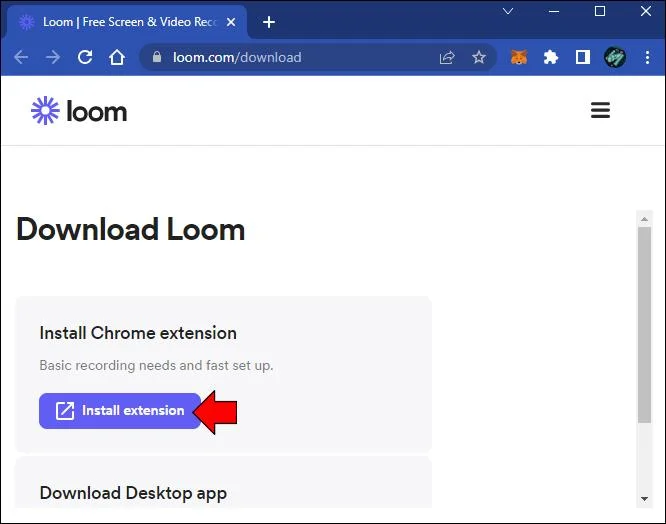The width and height of the screenshot is (666, 524).
Task: Open the Extensions puzzle menu
Action: [550, 57]
